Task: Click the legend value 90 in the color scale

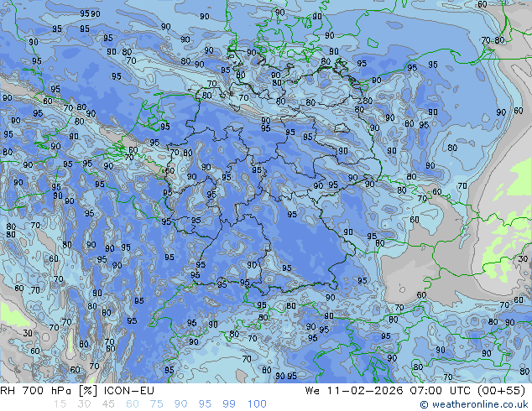Action: click(x=180, y=403)
